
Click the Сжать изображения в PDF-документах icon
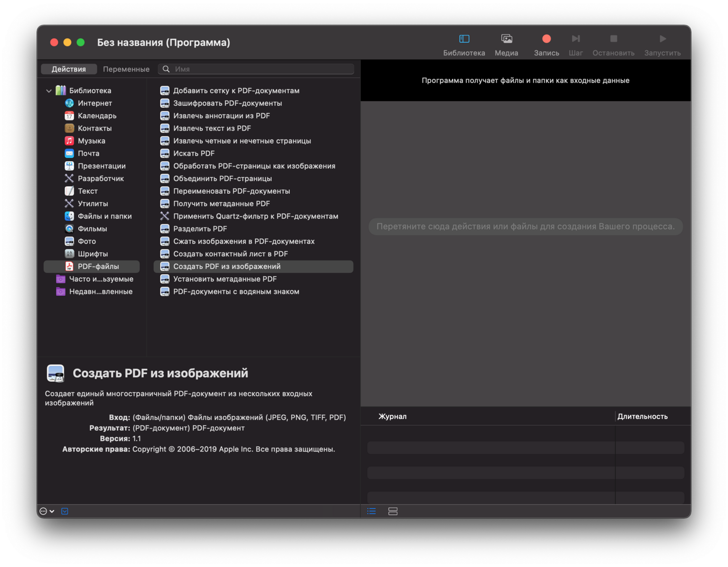click(x=165, y=241)
